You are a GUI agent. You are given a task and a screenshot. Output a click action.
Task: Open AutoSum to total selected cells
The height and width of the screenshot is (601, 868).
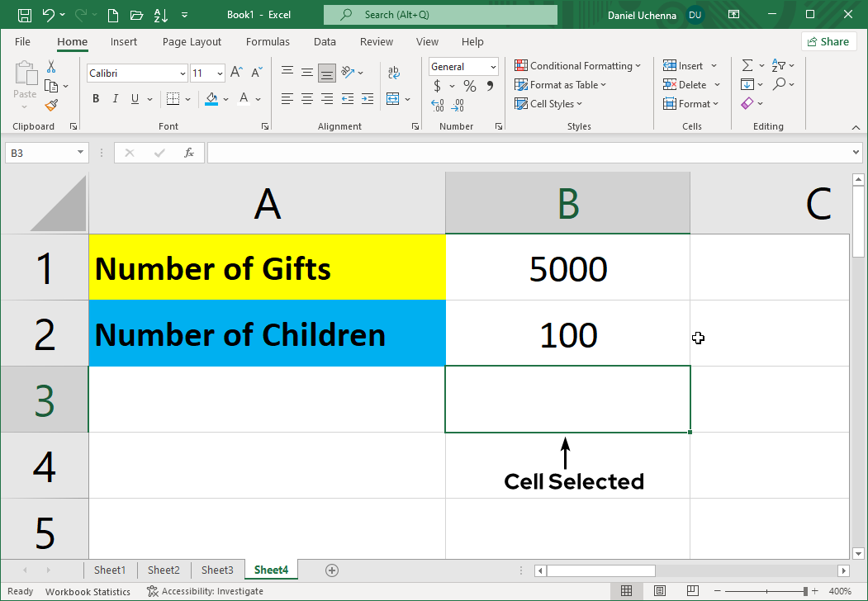click(x=749, y=65)
